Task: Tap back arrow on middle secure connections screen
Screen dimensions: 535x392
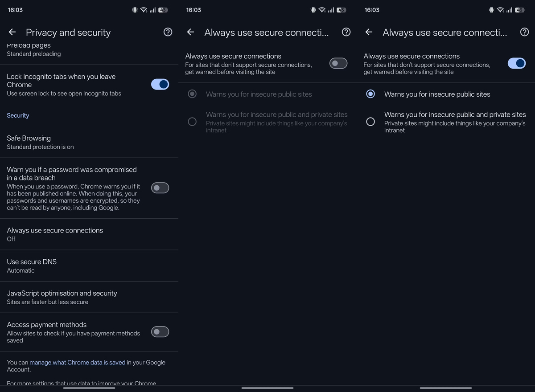Action: [190, 32]
